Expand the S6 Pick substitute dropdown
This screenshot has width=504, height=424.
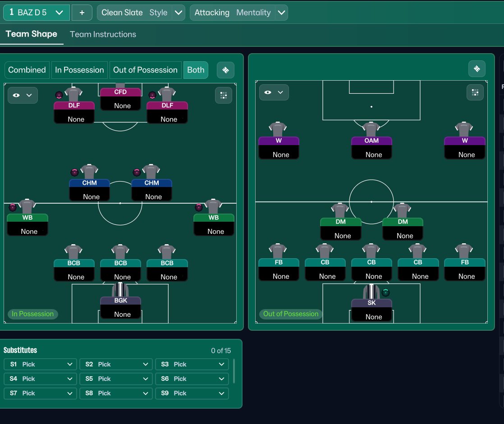click(192, 378)
